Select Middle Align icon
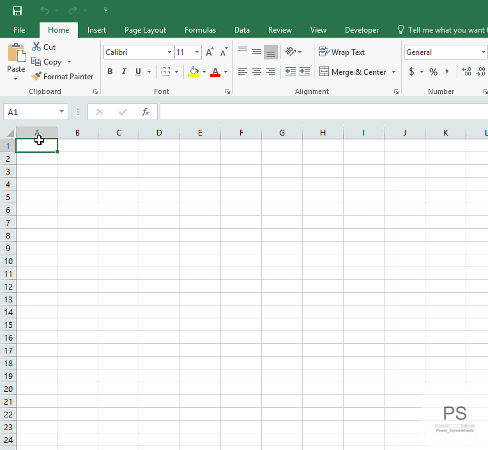 [256, 51]
